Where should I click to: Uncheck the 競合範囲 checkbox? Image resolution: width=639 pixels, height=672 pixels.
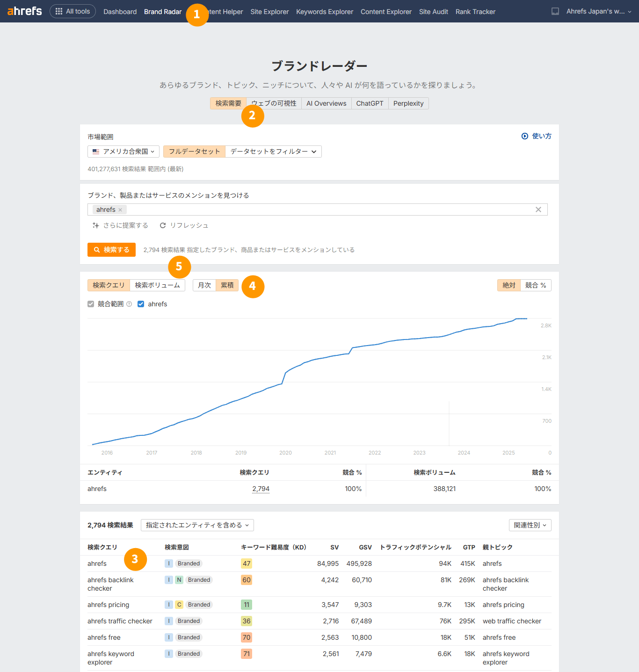[90, 304]
